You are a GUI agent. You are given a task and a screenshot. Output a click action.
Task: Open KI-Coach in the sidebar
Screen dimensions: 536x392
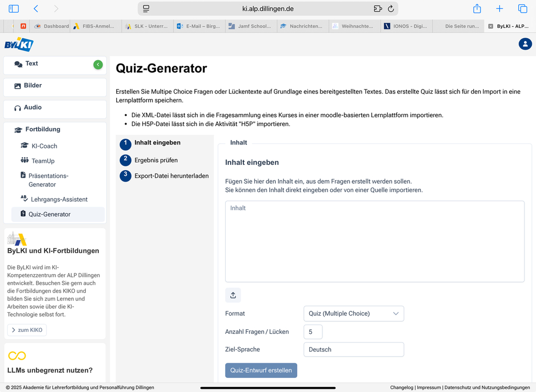pos(44,146)
